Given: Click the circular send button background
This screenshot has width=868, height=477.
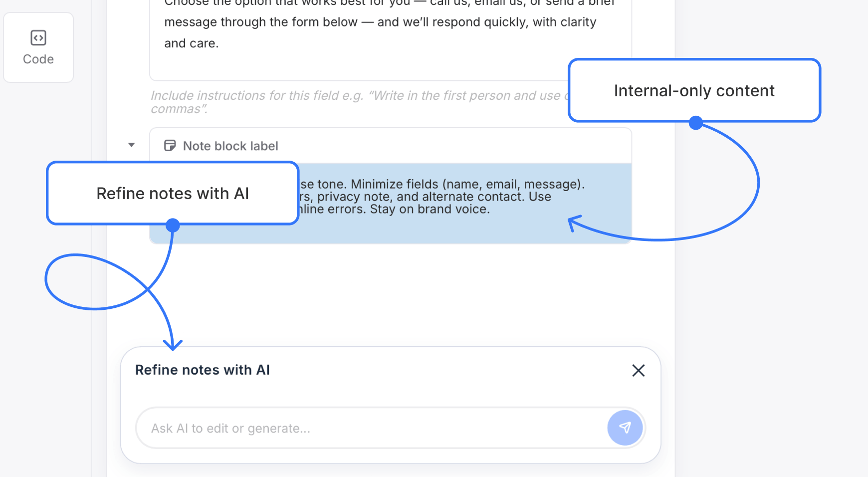Looking at the screenshot, I should coord(625,428).
